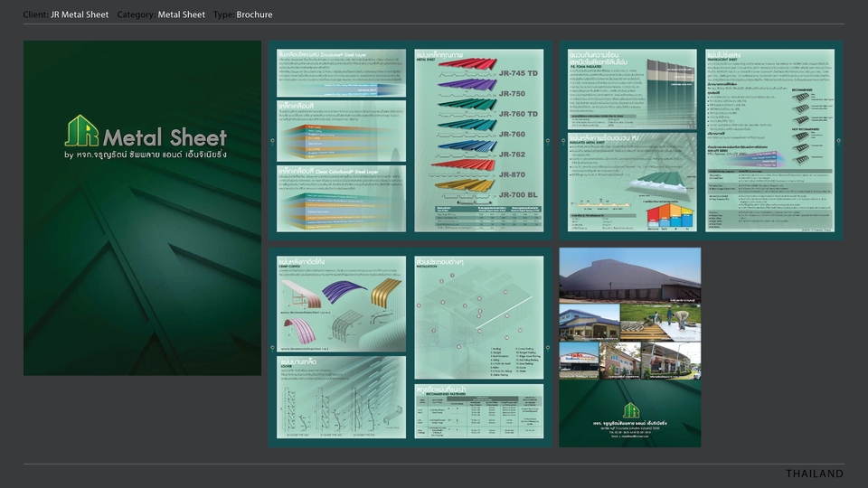
Task: Open the middle coated-steel layers diagram panel
Action: coord(341,131)
